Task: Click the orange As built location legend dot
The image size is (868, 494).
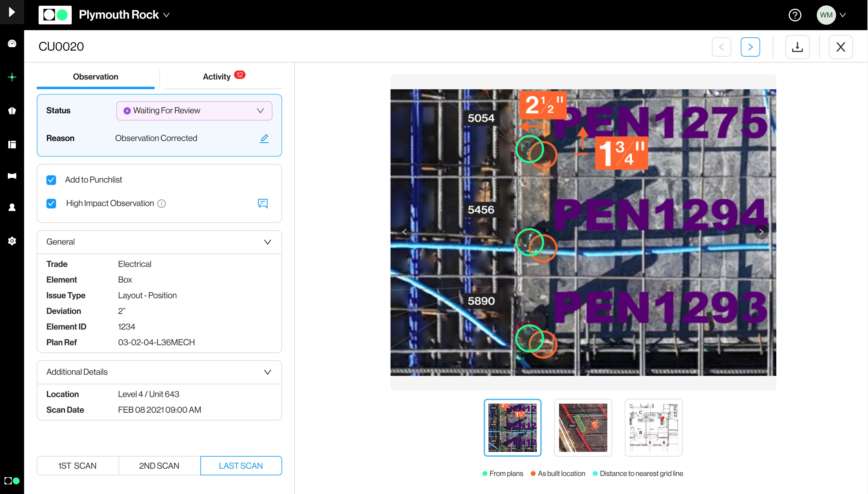Action: 533,474
